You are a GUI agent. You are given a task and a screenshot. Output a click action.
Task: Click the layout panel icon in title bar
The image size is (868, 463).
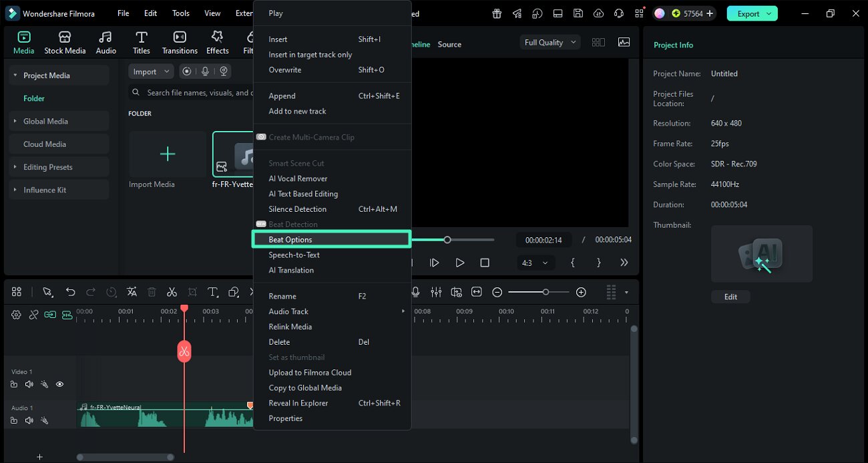click(x=558, y=13)
